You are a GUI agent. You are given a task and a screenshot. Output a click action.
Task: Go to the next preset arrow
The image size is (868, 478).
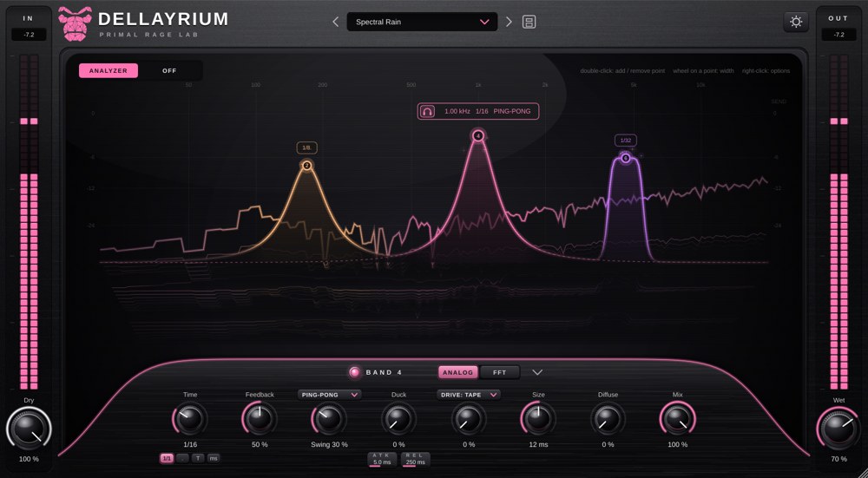510,23
